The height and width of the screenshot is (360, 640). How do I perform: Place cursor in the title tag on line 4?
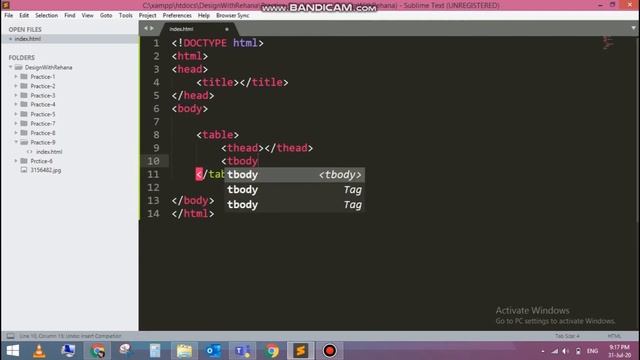(x=218, y=82)
